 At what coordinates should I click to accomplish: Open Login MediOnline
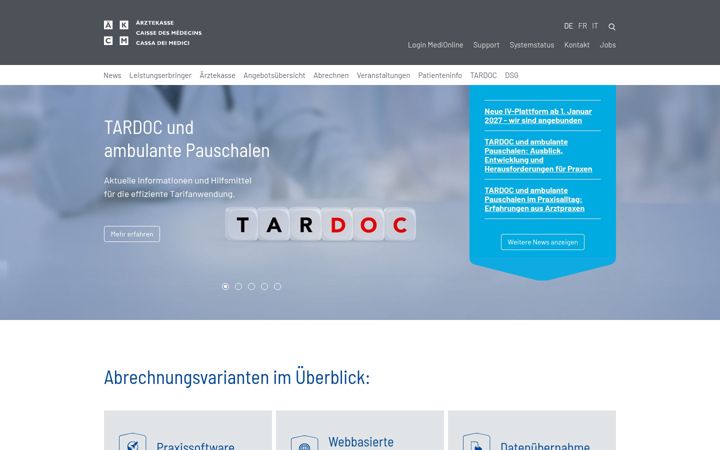pyautogui.click(x=435, y=45)
